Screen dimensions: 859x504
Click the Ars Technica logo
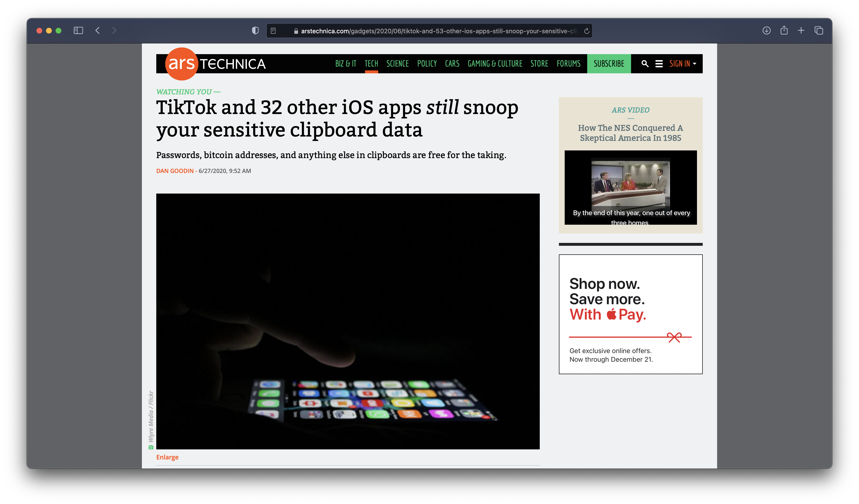[215, 64]
